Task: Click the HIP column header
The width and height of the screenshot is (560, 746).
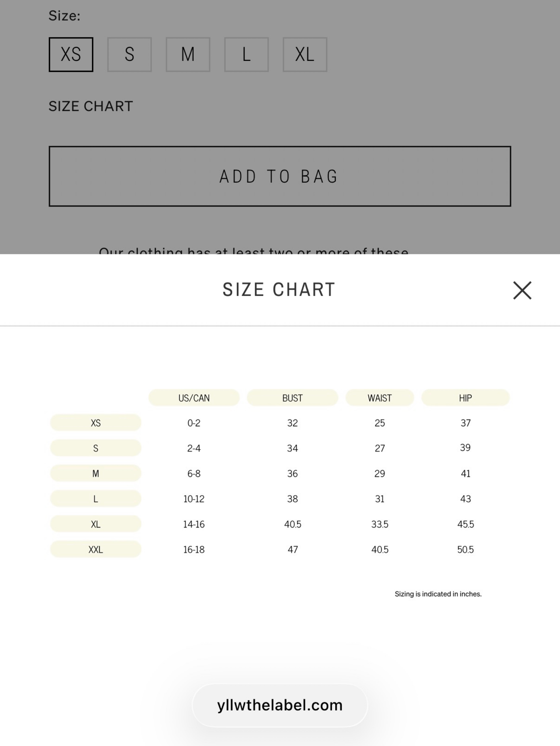Action: (x=465, y=398)
